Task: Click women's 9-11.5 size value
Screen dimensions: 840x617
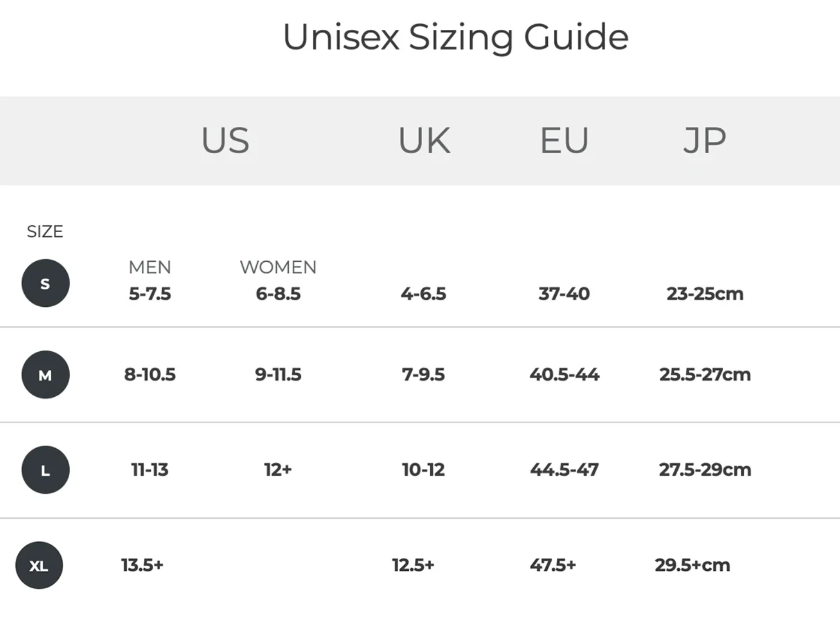Action: (x=278, y=374)
